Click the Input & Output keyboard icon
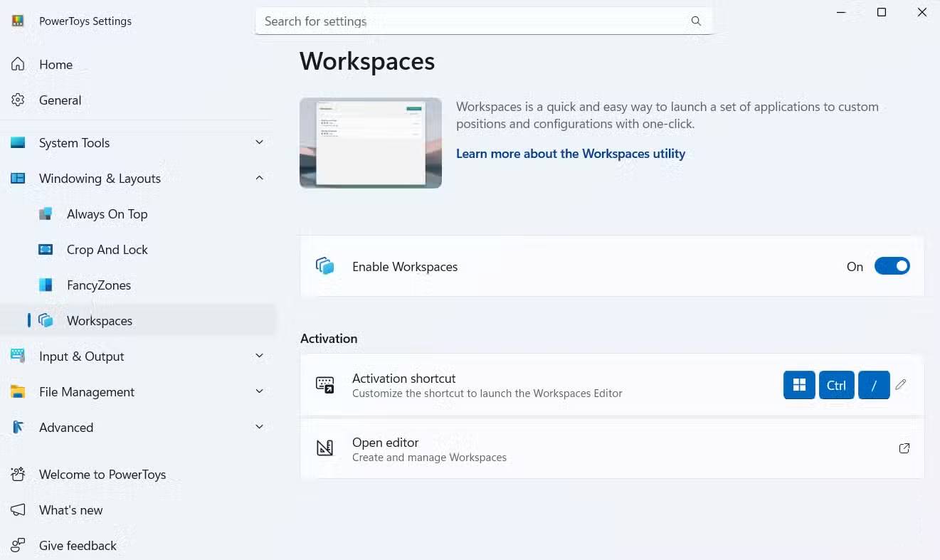This screenshot has width=940, height=560. (x=18, y=356)
